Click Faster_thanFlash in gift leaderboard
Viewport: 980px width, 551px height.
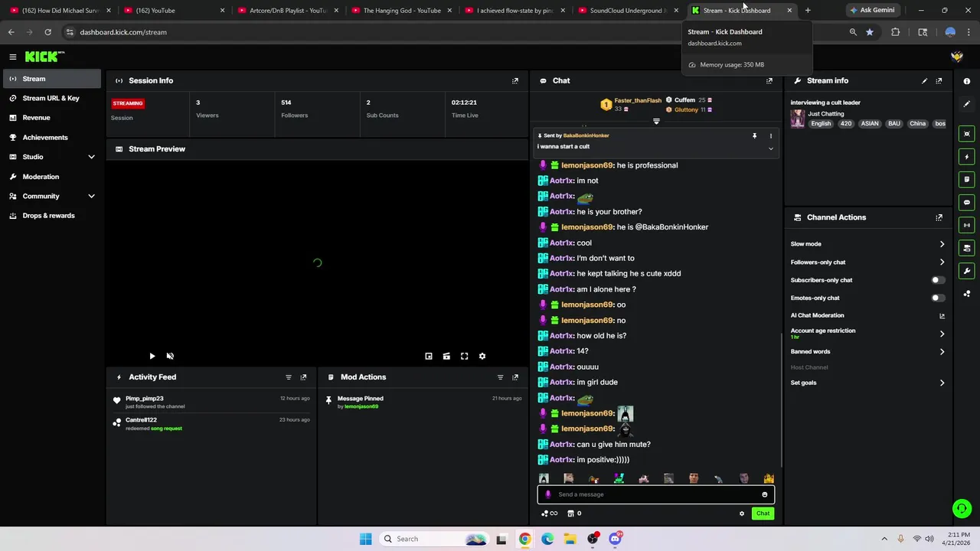pyautogui.click(x=638, y=100)
